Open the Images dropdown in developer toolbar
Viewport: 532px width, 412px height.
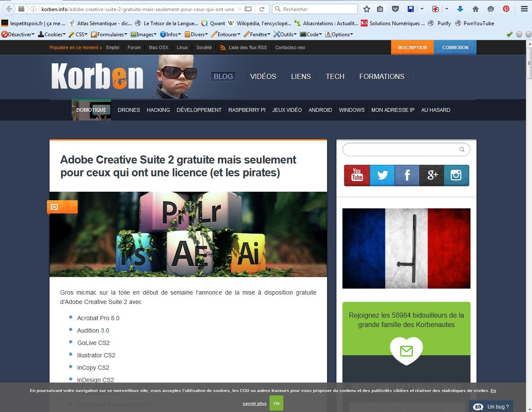pyautogui.click(x=143, y=34)
